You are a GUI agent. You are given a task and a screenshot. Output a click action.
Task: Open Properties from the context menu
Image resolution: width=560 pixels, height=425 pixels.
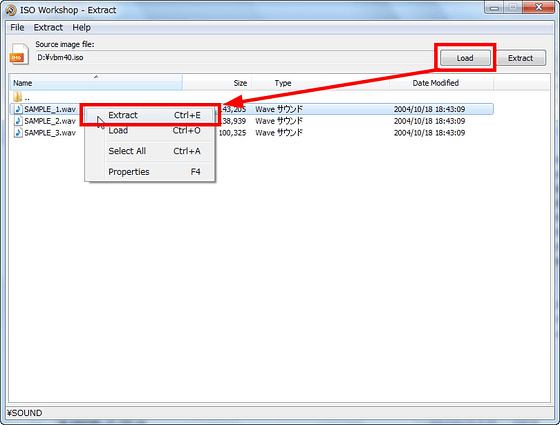click(x=150, y=172)
